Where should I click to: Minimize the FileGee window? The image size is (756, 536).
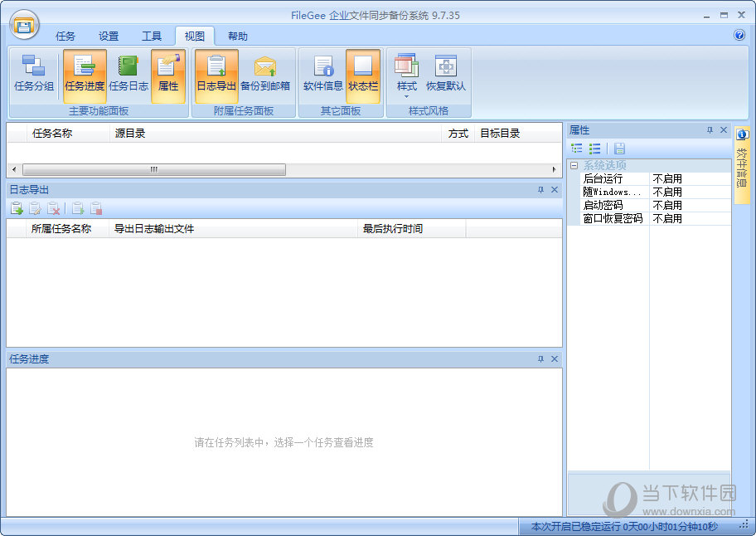tap(706, 16)
